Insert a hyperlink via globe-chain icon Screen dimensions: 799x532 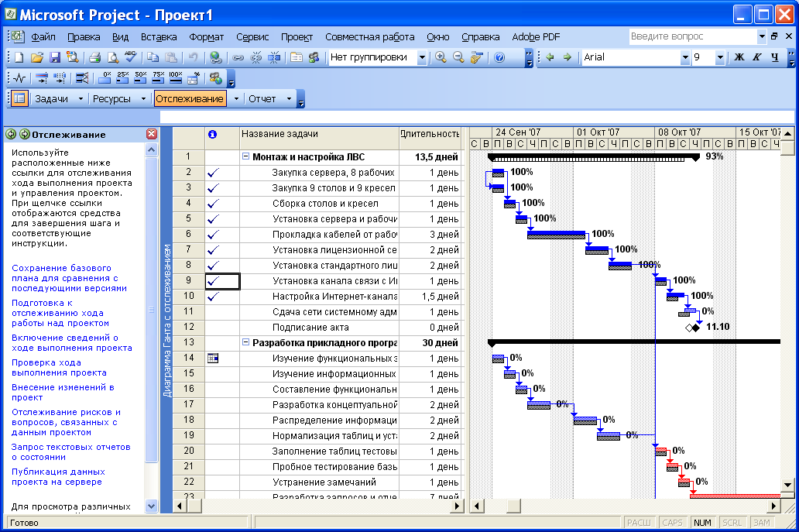click(x=215, y=57)
